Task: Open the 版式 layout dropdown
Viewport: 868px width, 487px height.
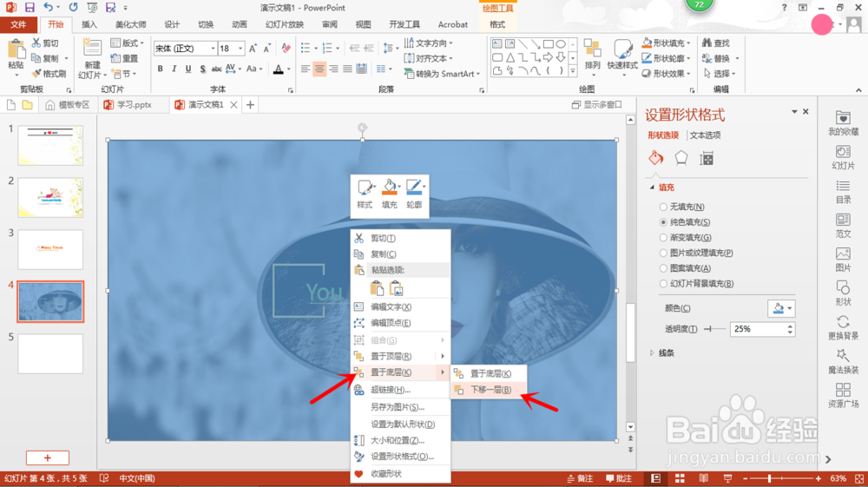Action: (x=128, y=43)
